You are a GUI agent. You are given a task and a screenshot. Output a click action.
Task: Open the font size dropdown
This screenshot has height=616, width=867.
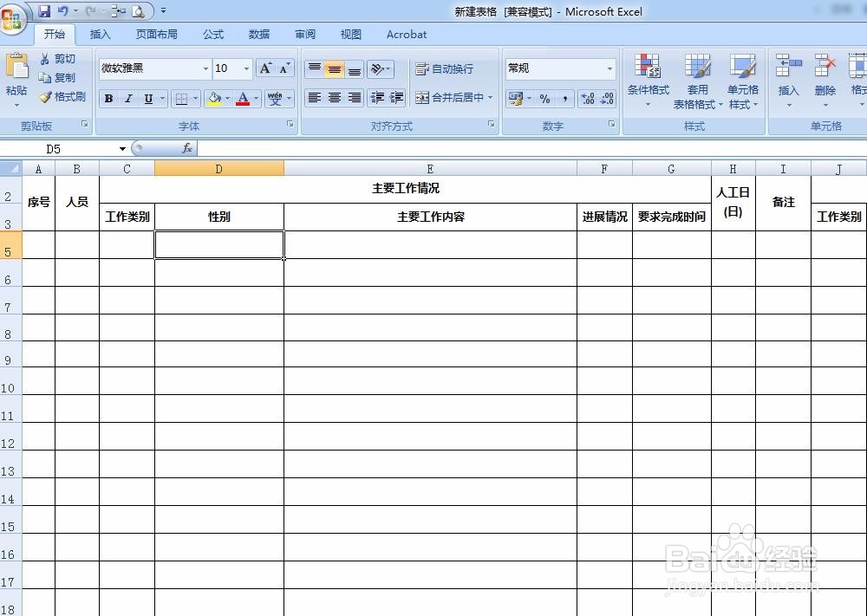click(x=246, y=68)
